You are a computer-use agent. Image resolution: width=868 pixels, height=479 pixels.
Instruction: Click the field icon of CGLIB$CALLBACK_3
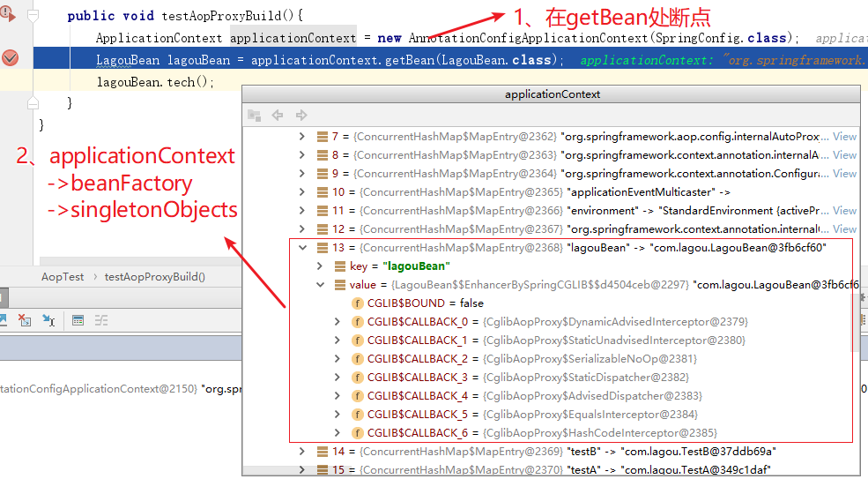(358, 378)
